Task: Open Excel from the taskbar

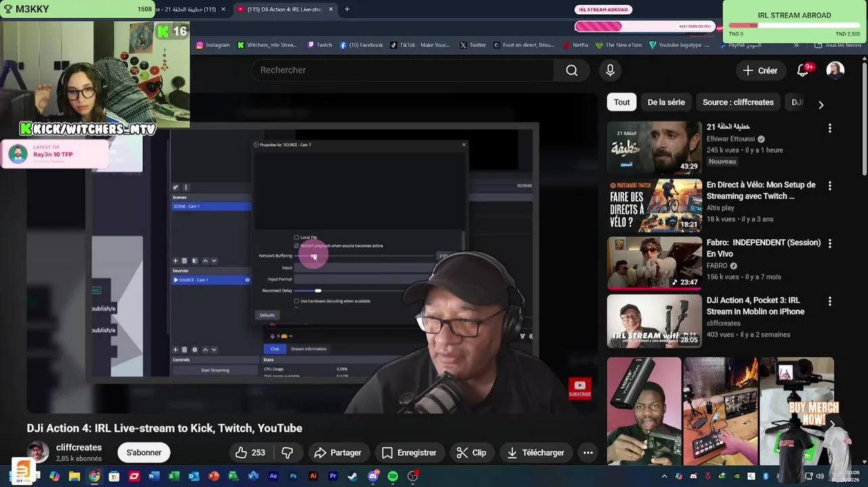Action: [x=174, y=476]
